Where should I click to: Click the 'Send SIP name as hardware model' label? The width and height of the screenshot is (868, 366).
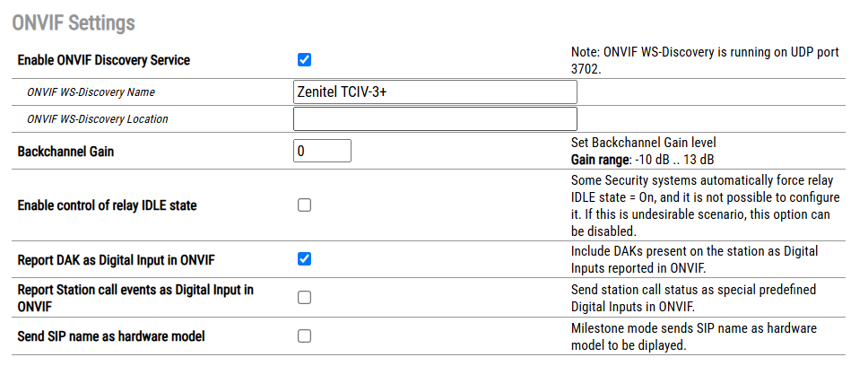coord(111,336)
